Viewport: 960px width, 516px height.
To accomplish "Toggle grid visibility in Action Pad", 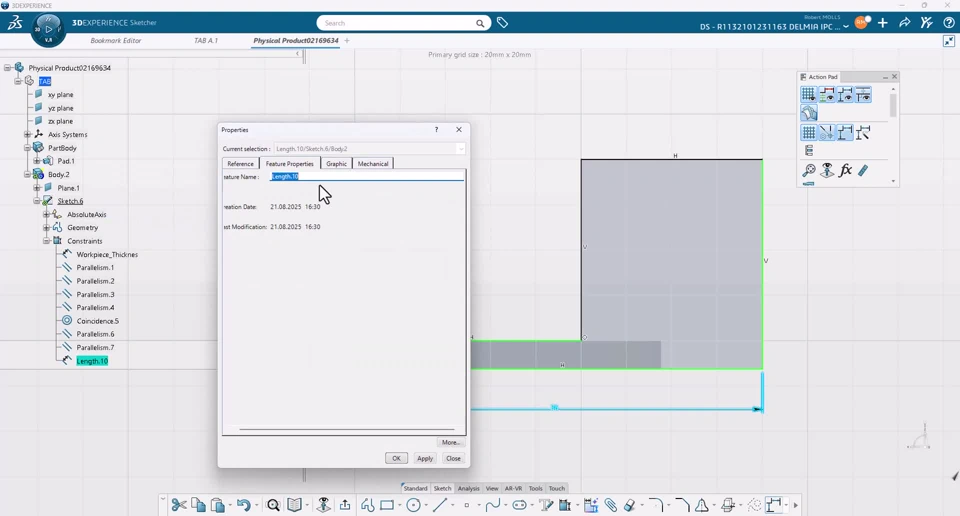I will pos(808,95).
